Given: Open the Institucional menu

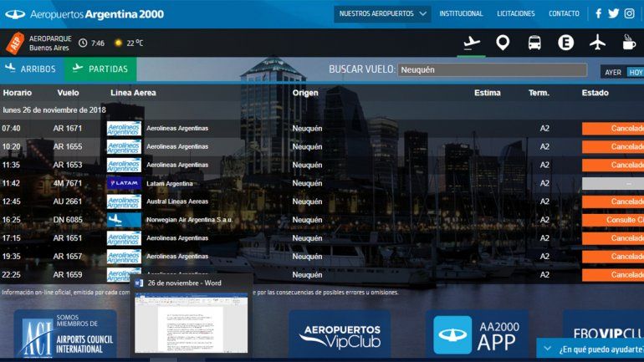Looking at the screenshot, I should click(461, 13).
